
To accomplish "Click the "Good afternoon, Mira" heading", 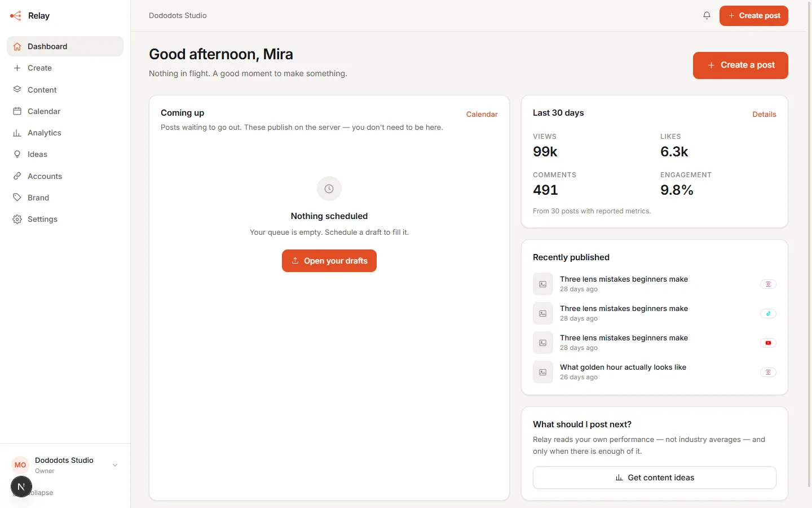I will (x=221, y=54).
